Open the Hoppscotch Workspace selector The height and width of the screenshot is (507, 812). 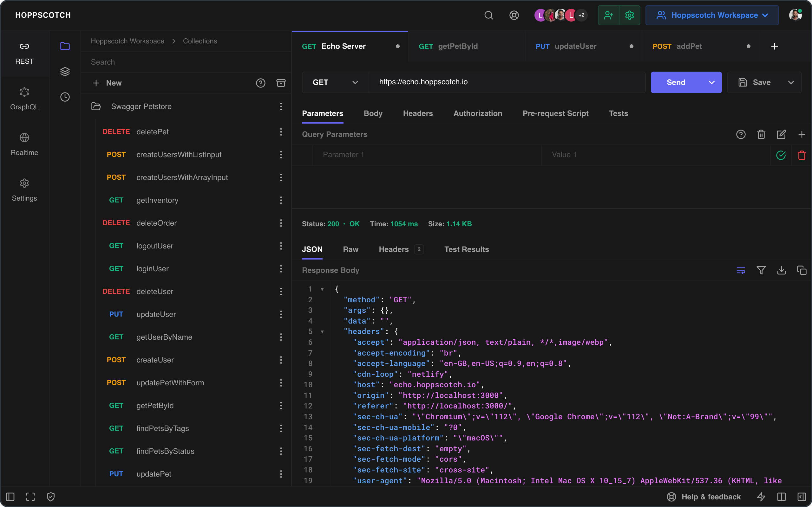[712, 15]
